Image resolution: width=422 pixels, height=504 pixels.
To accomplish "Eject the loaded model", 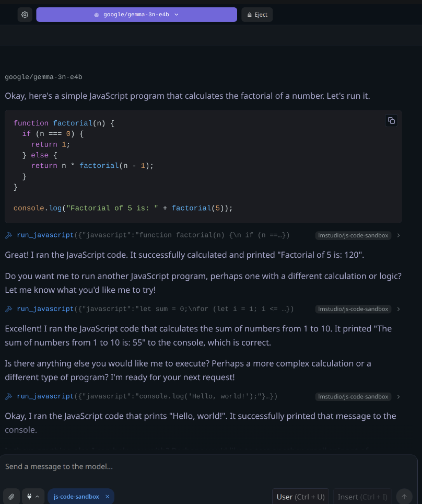I will 257,15.
